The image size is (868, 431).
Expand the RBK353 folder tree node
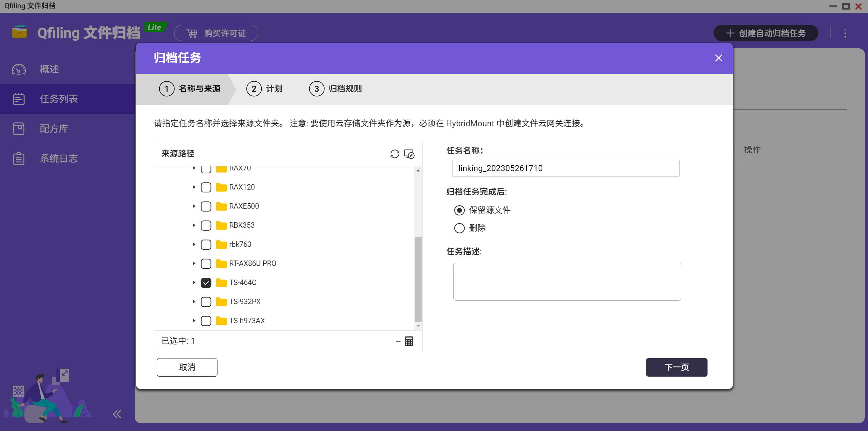(x=194, y=225)
